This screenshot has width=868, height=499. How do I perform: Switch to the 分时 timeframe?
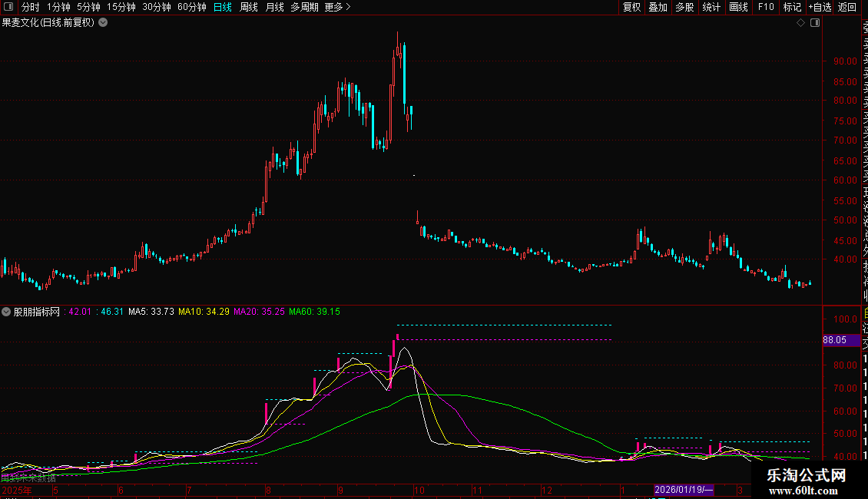pyautogui.click(x=30, y=7)
